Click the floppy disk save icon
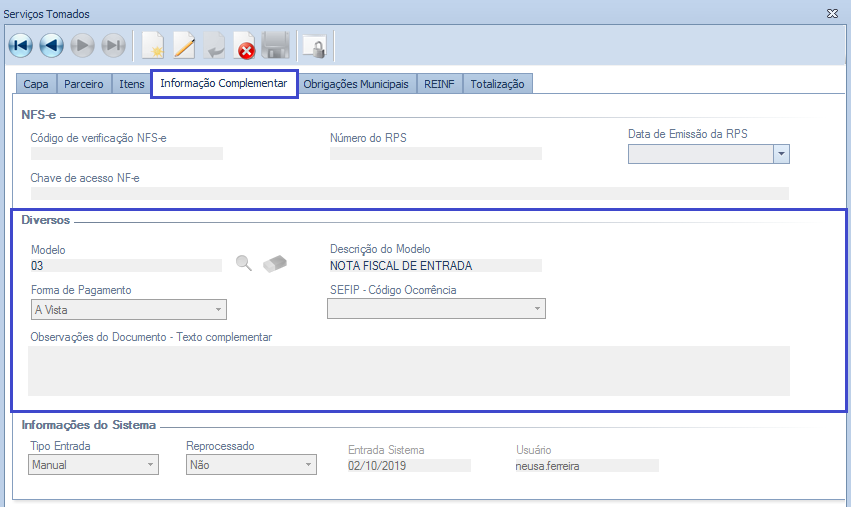 (276, 46)
